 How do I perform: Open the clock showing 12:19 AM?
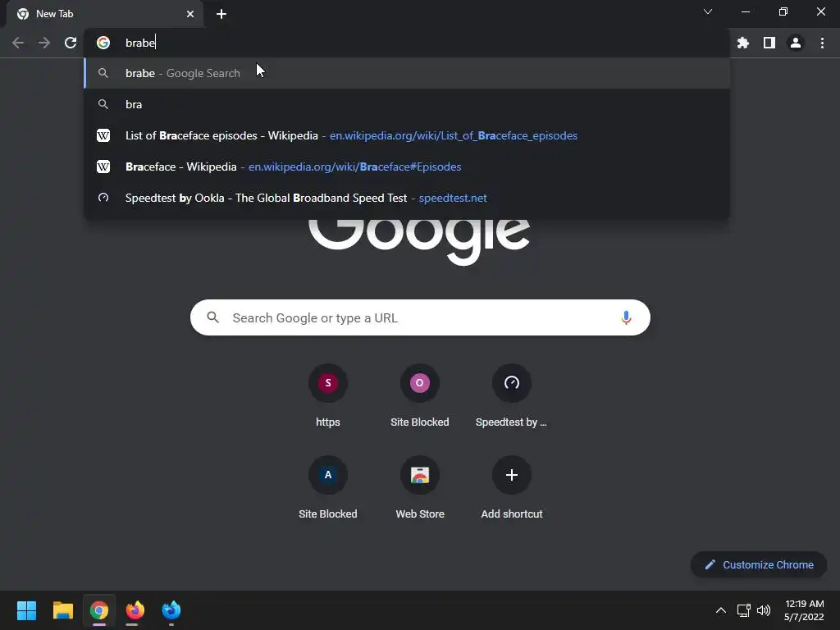804,610
